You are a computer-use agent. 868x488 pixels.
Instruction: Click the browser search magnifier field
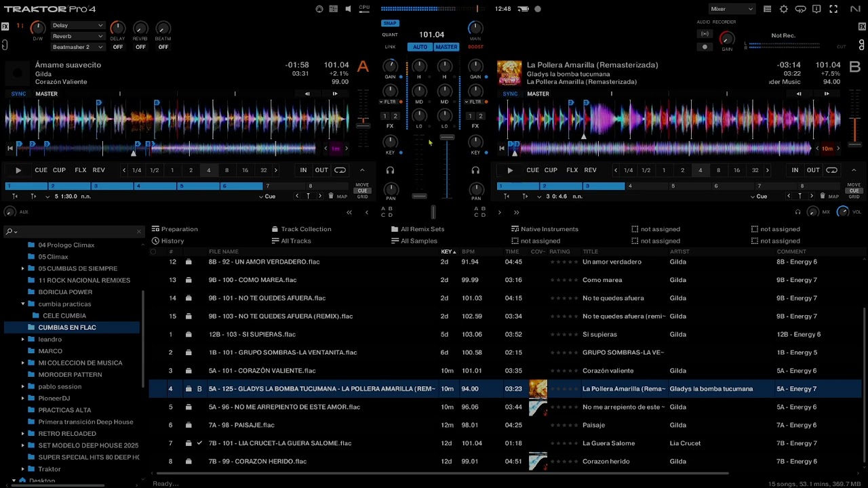(x=73, y=231)
